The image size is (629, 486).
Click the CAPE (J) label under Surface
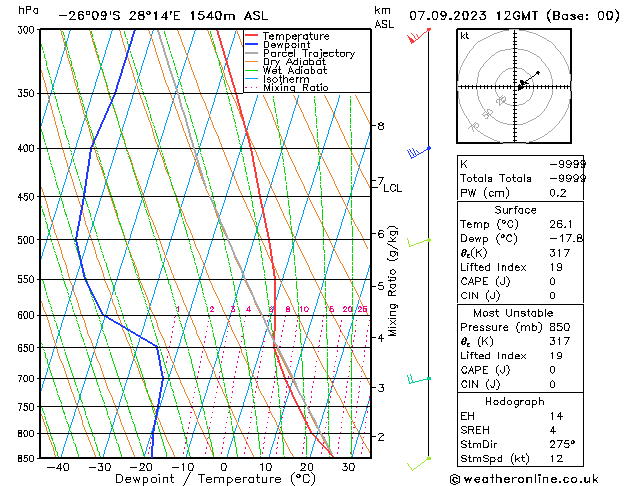485,281
